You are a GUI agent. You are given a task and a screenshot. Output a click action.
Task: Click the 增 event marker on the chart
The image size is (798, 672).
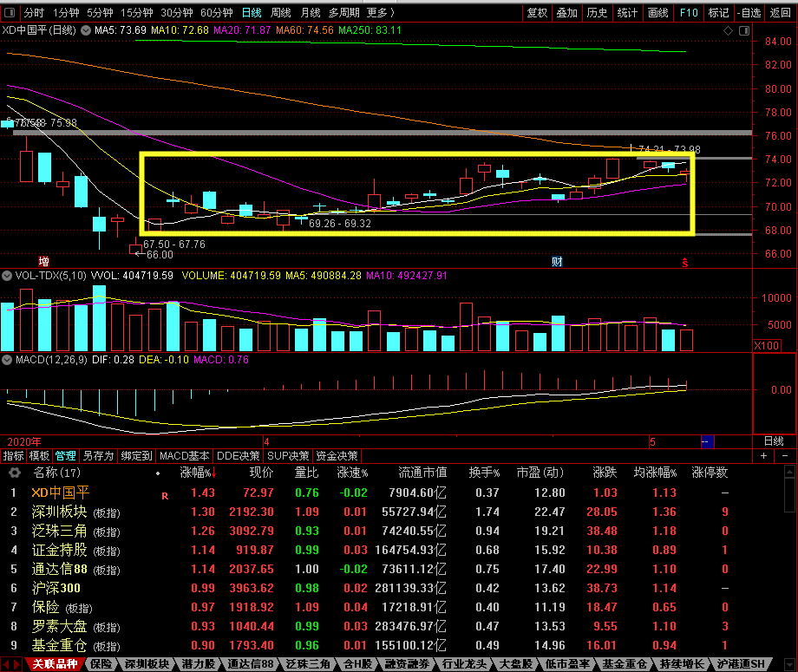point(43,262)
